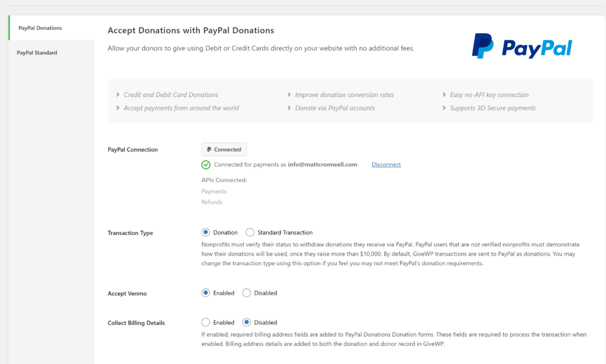Click chevron next to Improve donation conversion rates
This screenshot has width=606, height=364.
[x=289, y=95]
